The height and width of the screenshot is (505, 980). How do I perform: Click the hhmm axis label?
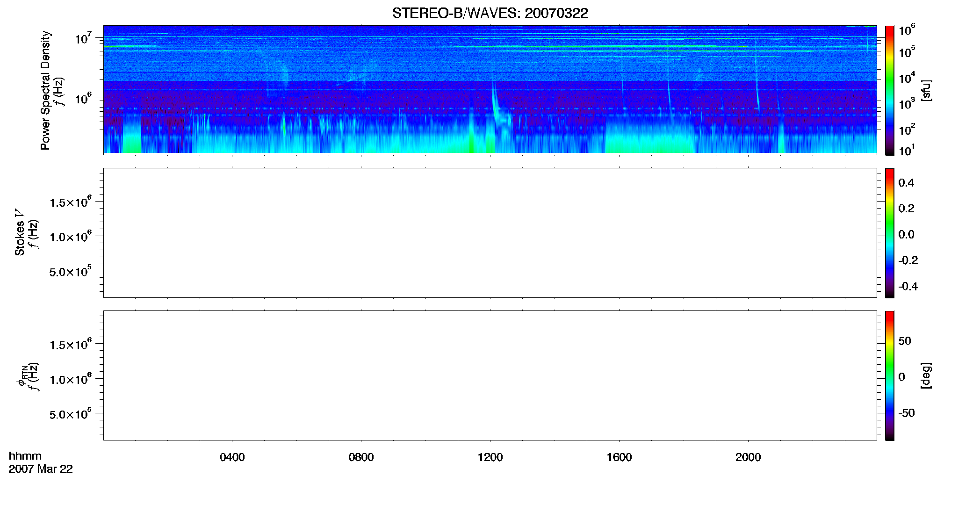click(x=25, y=456)
